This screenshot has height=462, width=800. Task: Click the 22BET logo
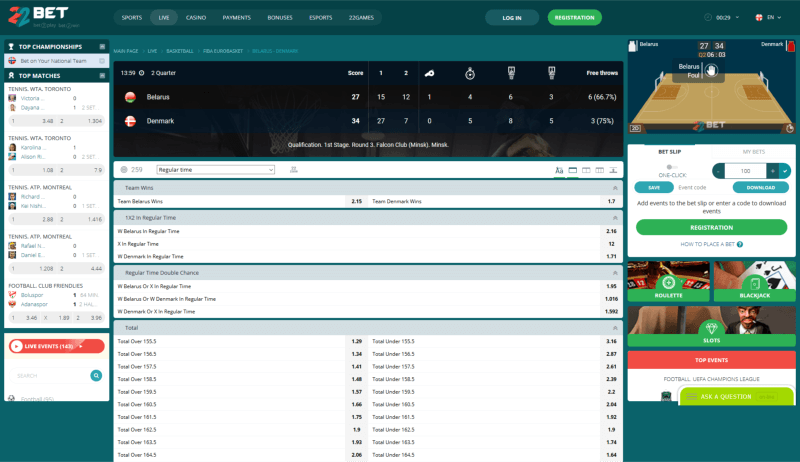click(x=43, y=17)
